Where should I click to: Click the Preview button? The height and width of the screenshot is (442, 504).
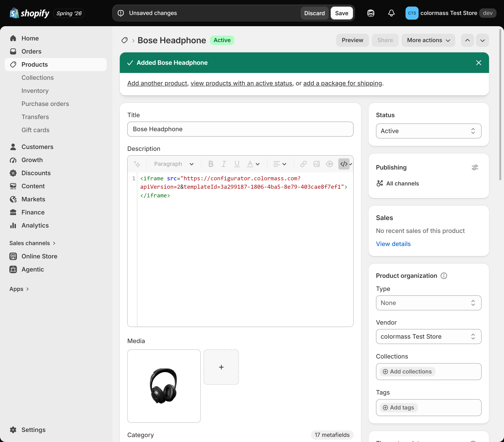(x=352, y=40)
